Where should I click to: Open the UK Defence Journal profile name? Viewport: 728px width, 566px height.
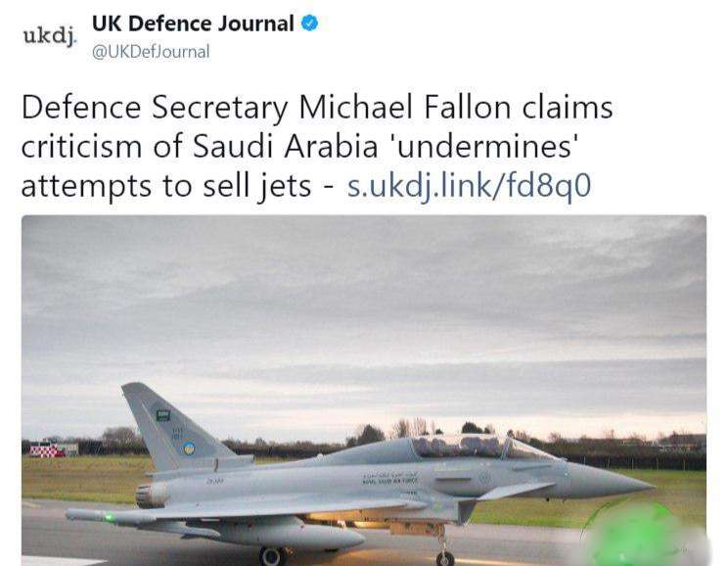point(193,24)
